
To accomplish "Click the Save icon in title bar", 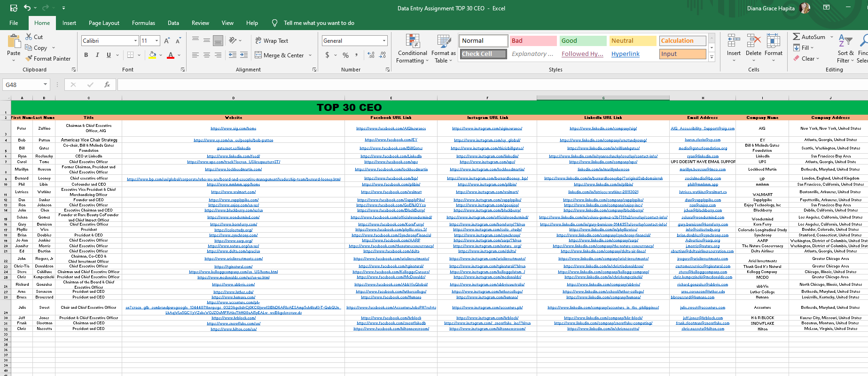I will tap(14, 8).
